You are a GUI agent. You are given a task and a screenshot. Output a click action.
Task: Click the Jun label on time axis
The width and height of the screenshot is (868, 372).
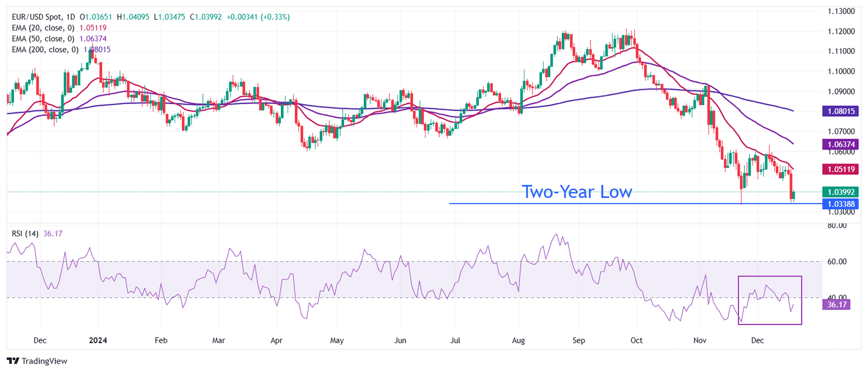click(x=400, y=341)
